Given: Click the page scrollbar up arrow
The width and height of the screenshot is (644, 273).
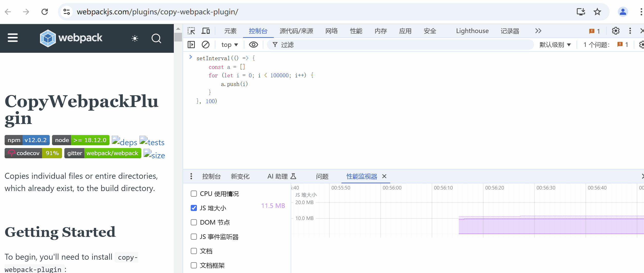Looking at the screenshot, I should [x=178, y=29].
